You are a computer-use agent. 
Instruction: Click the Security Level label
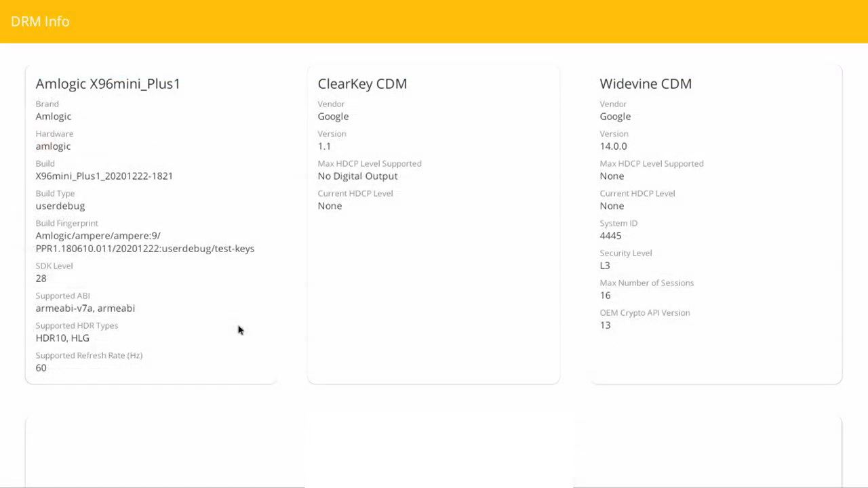pyautogui.click(x=625, y=253)
